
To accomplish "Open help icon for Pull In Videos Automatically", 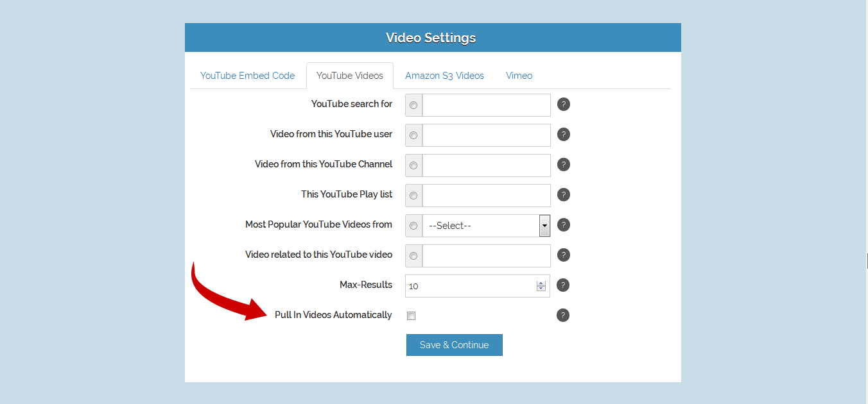I will point(563,316).
